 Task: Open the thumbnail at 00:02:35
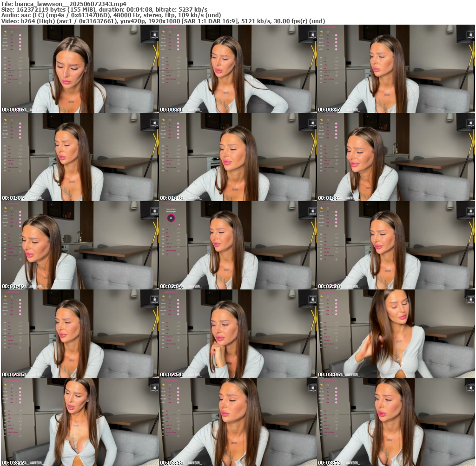click(x=79, y=334)
